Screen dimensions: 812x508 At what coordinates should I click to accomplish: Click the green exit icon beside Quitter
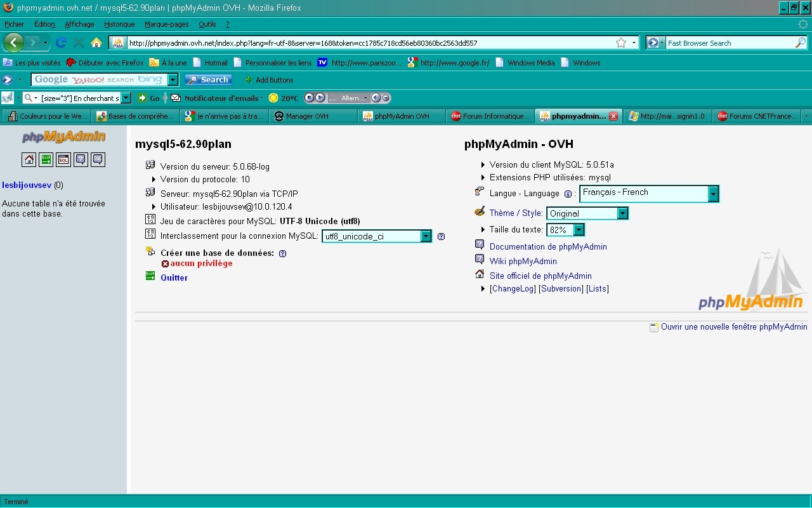pos(150,276)
